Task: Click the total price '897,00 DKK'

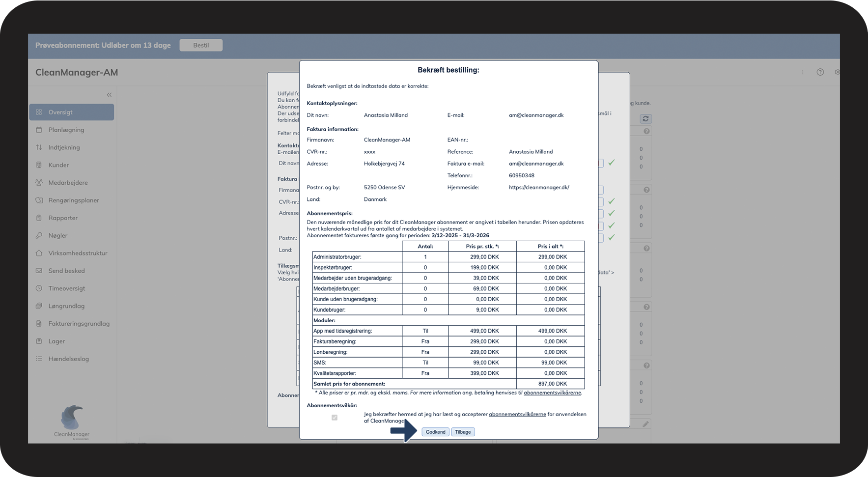Action: coord(553,384)
